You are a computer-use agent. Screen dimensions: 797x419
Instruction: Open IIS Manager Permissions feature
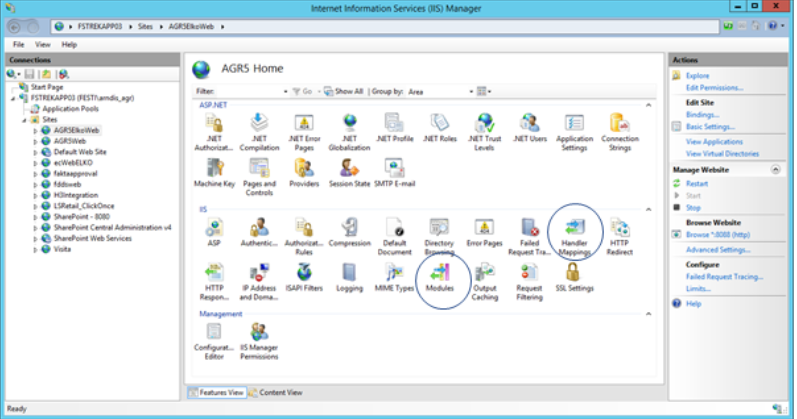[259, 341]
